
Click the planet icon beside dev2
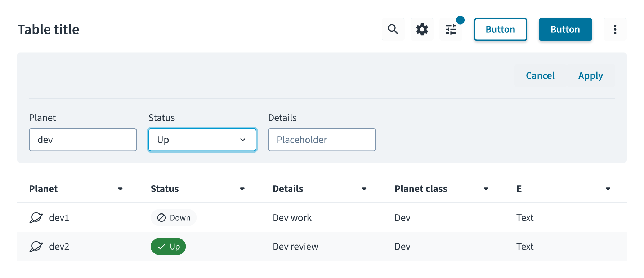(36, 246)
